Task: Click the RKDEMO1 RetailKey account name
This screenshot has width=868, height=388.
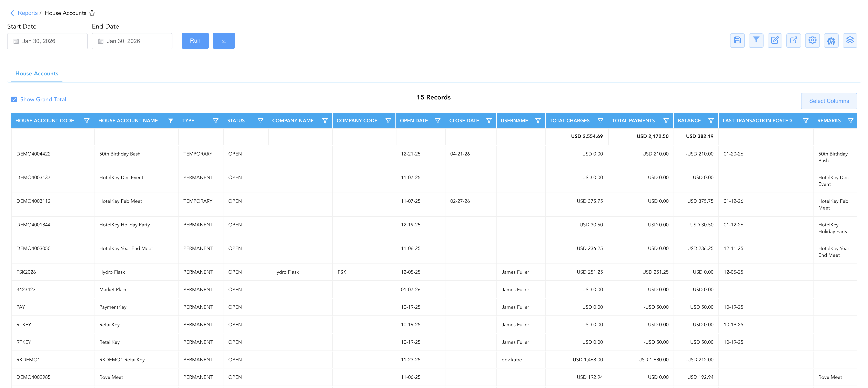Action: 122,360
